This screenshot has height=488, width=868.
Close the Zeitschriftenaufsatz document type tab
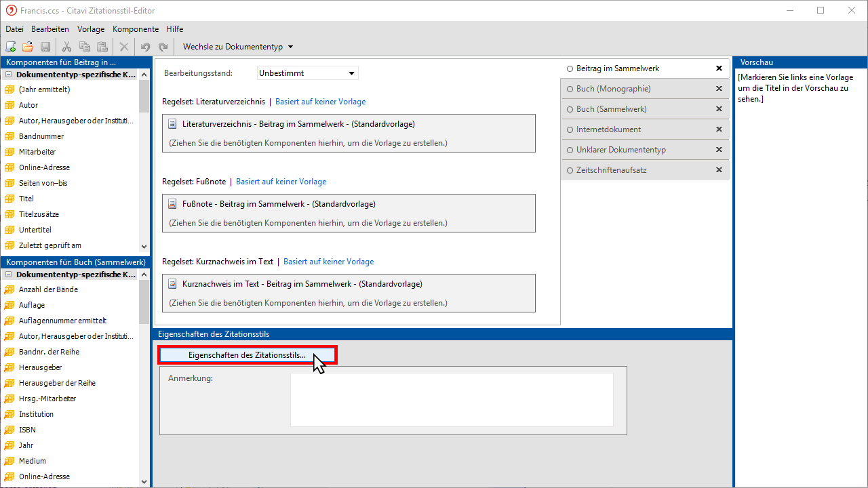pyautogui.click(x=719, y=170)
